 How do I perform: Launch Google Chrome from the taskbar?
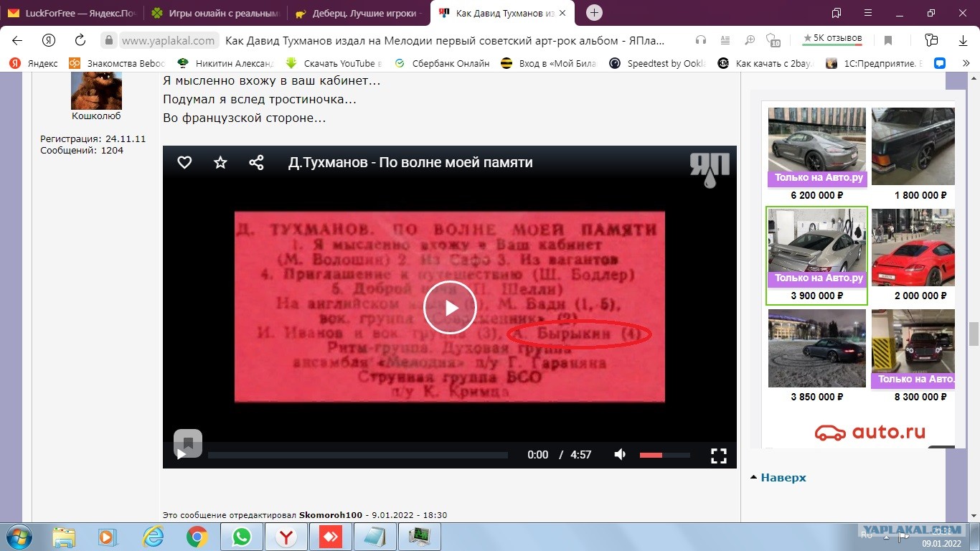197,537
